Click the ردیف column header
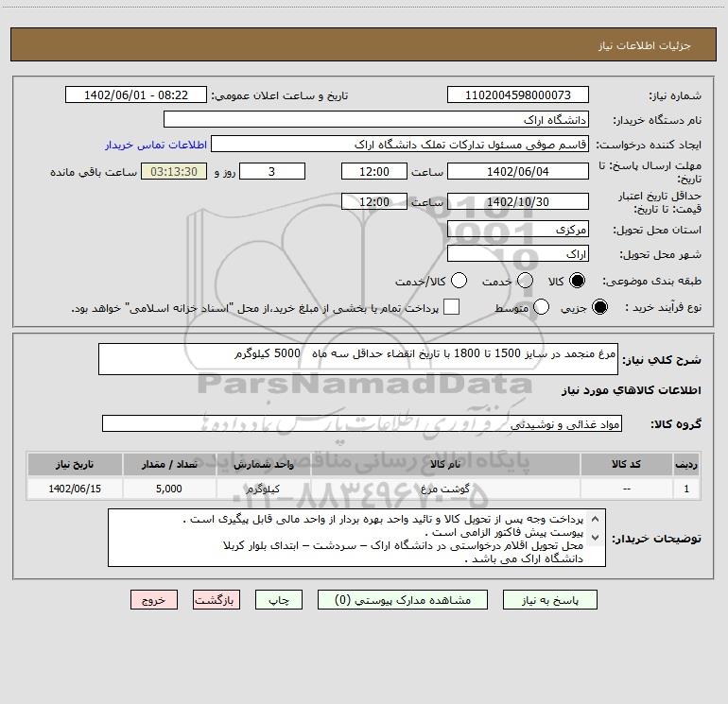The width and height of the screenshot is (728, 704). coord(686,464)
